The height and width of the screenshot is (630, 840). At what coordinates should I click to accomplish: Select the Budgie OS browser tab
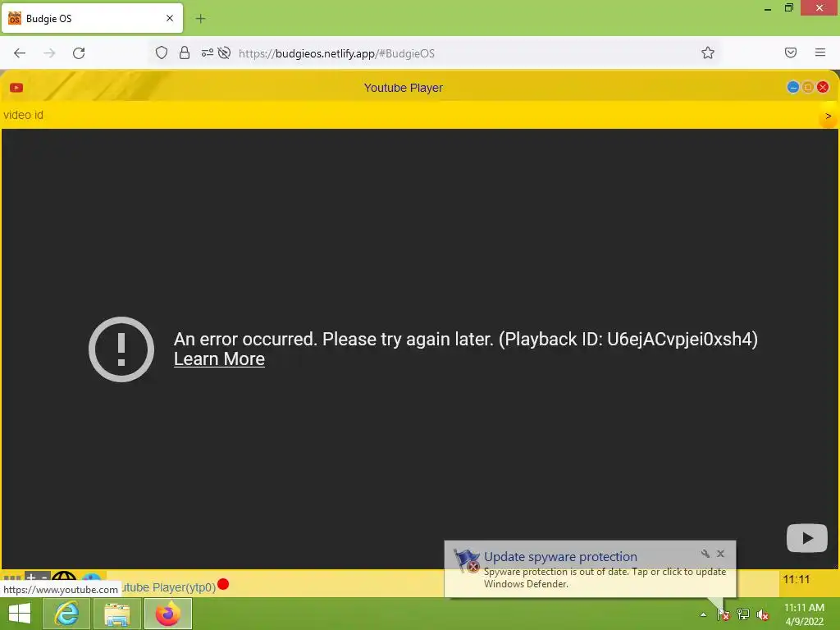pyautogui.click(x=92, y=18)
